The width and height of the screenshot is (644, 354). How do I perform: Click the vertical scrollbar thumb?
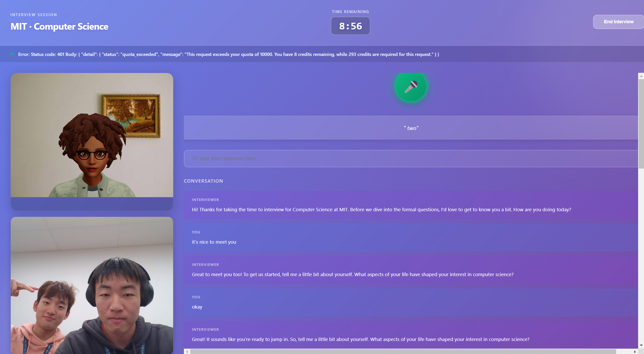coord(641,124)
